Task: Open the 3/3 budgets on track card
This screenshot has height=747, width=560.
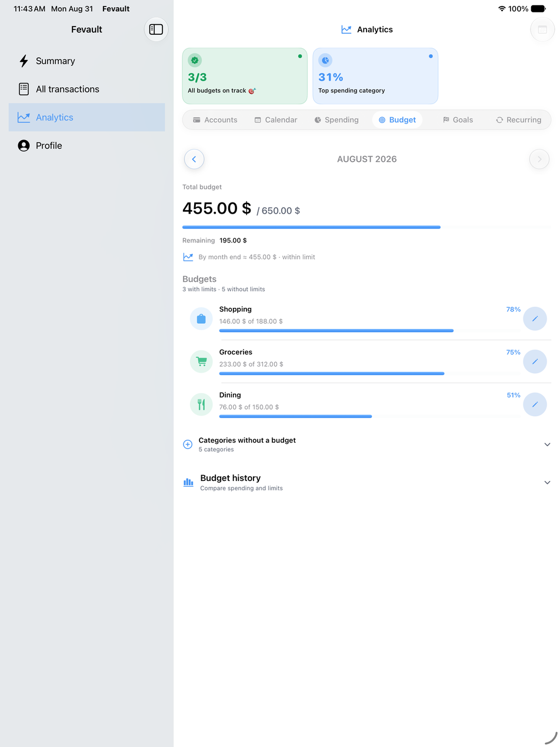Action: coord(245,76)
